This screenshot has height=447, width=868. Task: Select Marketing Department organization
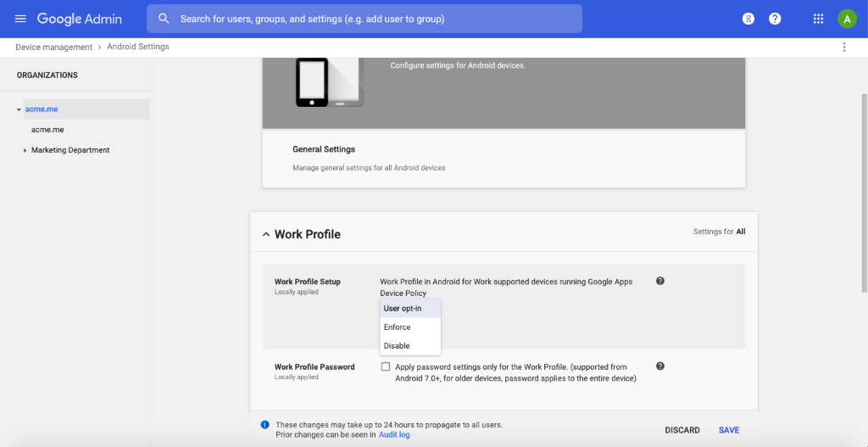pos(70,150)
